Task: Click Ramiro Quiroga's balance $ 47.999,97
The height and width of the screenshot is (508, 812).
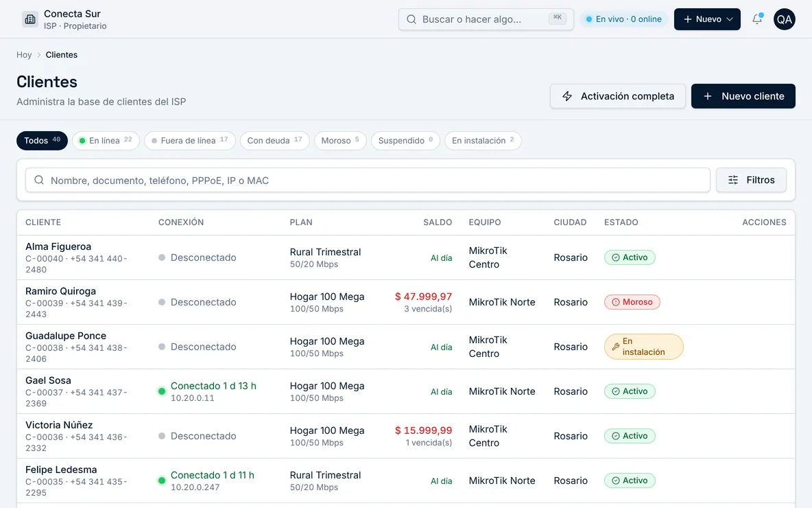Action: [423, 297]
